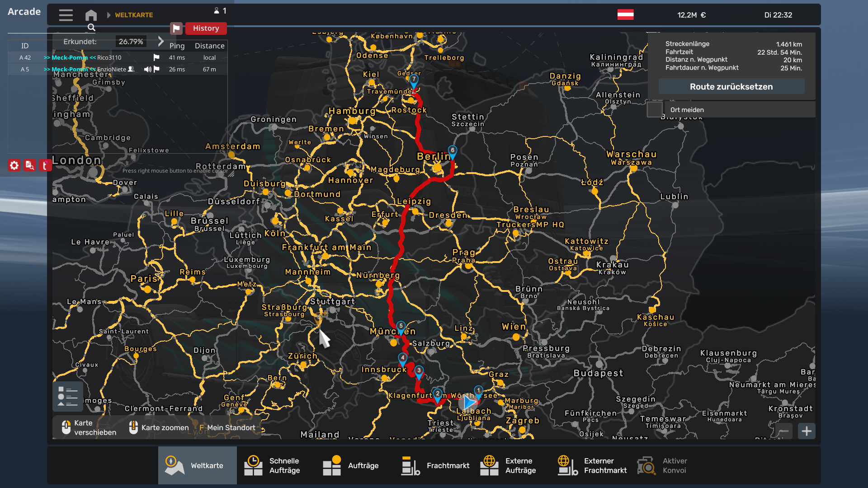Toggle the Ort meiden checkbox
Image resolution: width=868 pixels, height=488 pixels.
click(x=655, y=110)
